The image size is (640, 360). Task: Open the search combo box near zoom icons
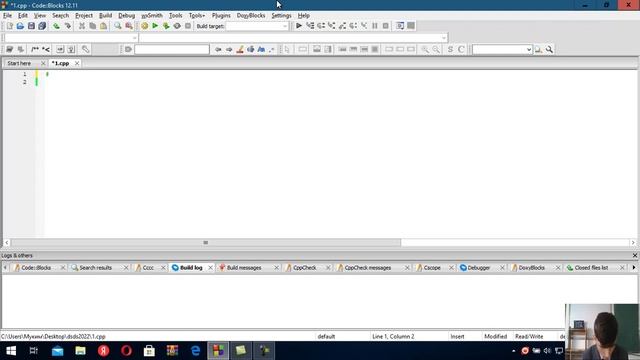click(x=502, y=49)
